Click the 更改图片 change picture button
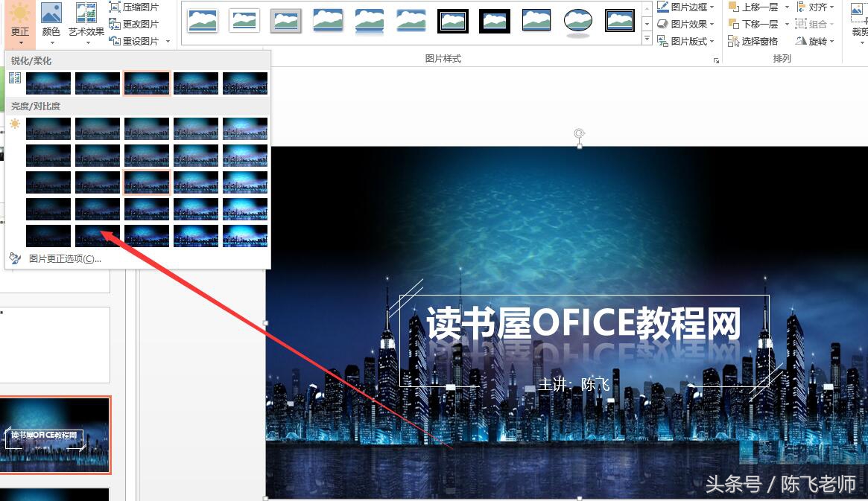This screenshot has width=868, height=501. (134, 24)
